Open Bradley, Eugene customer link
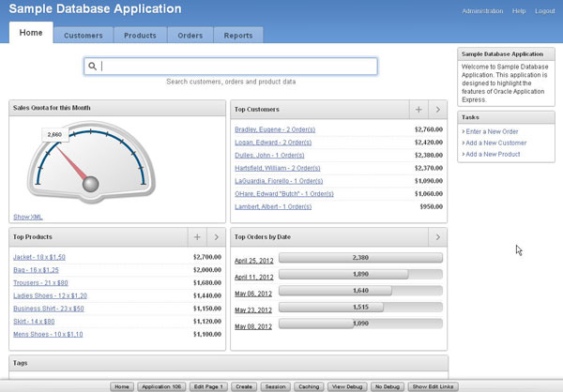 click(x=274, y=129)
